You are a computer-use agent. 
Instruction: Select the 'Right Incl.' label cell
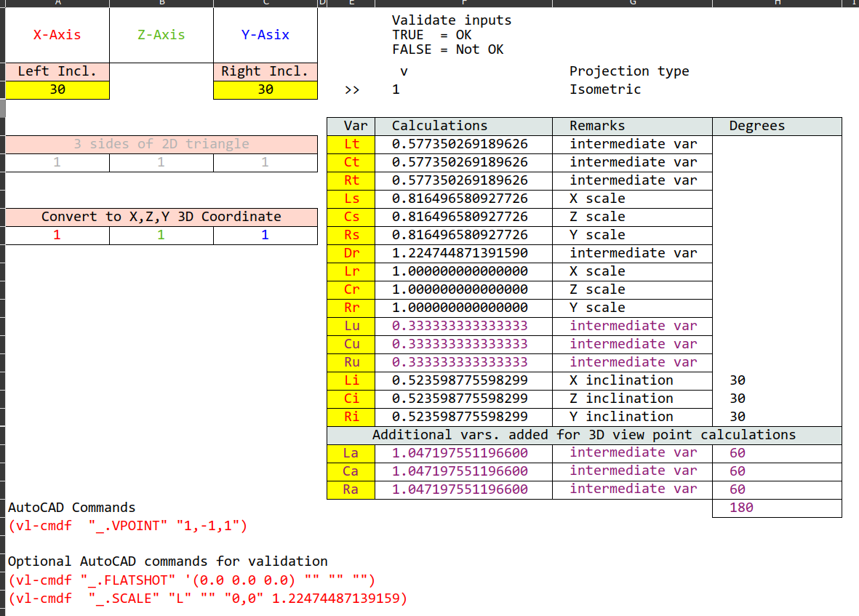pyautogui.click(x=265, y=72)
